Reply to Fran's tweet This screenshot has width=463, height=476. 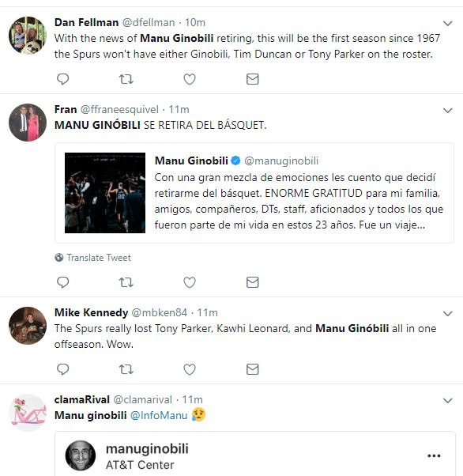62,282
